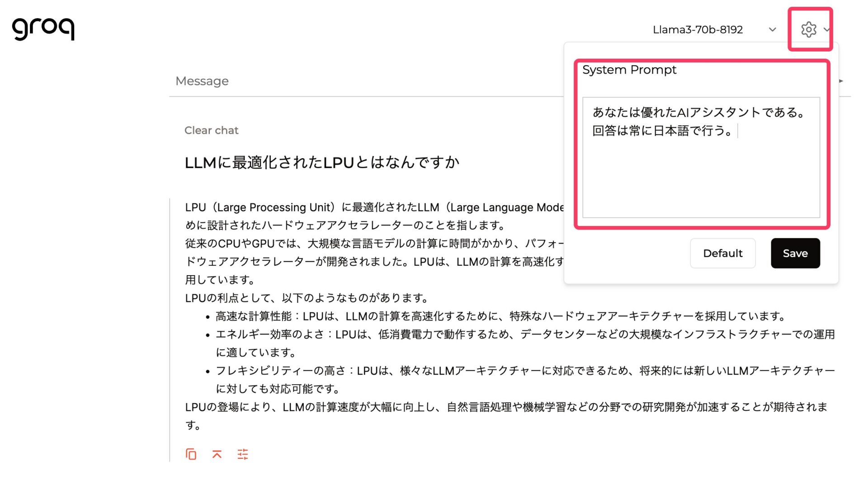Focus the Message input field
The width and height of the screenshot is (868, 480).
(x=362, y=81)
